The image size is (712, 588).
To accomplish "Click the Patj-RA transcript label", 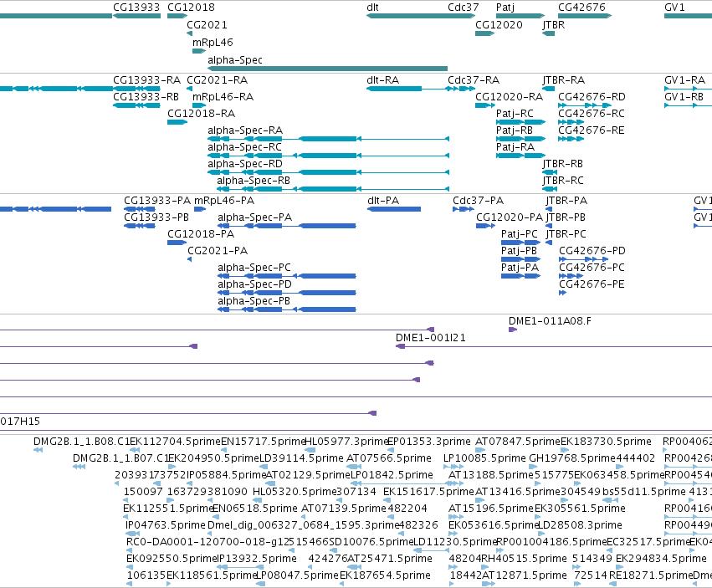I will pyautogui.click(x=515, y=147).
